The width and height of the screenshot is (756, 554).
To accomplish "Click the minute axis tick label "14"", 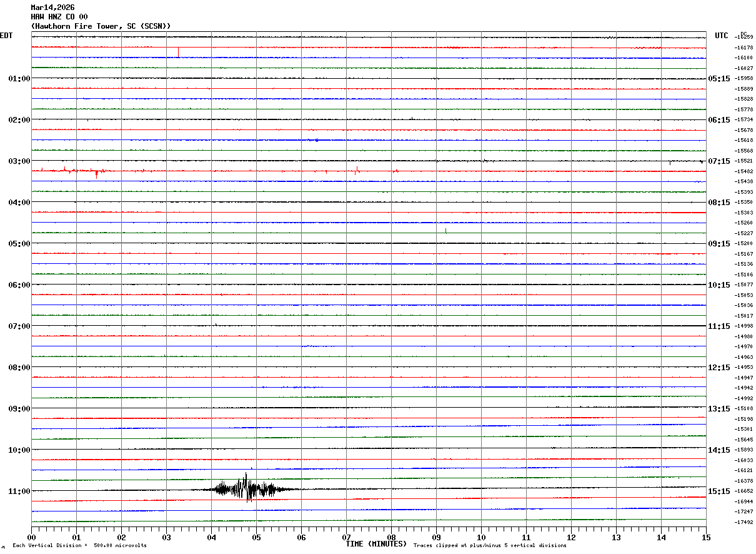I will pyautogui.click(x=661, y=538).
